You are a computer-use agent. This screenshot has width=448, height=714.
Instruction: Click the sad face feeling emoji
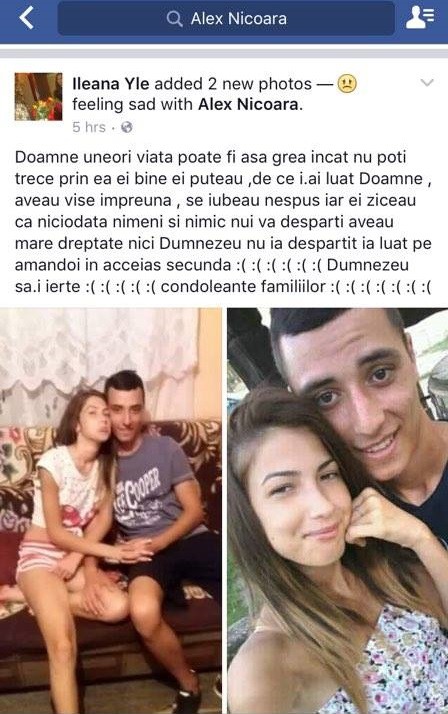(x=346, y=84)
